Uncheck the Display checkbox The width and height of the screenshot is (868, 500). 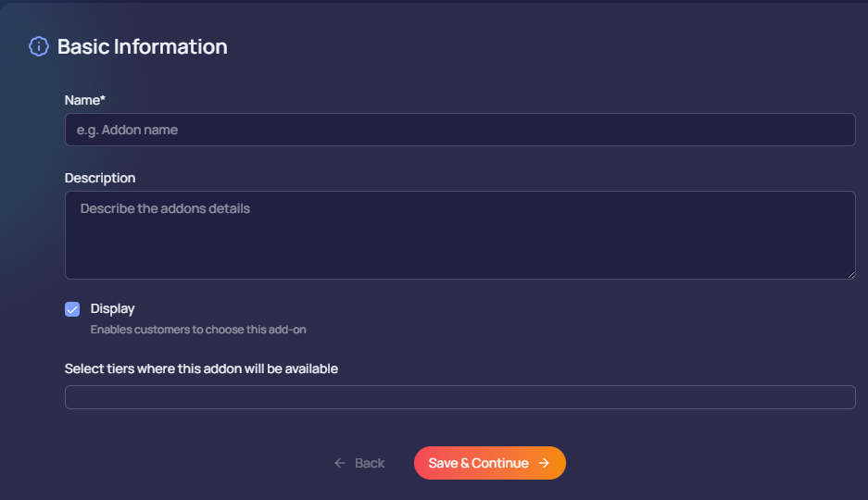(x=72, y=309)
